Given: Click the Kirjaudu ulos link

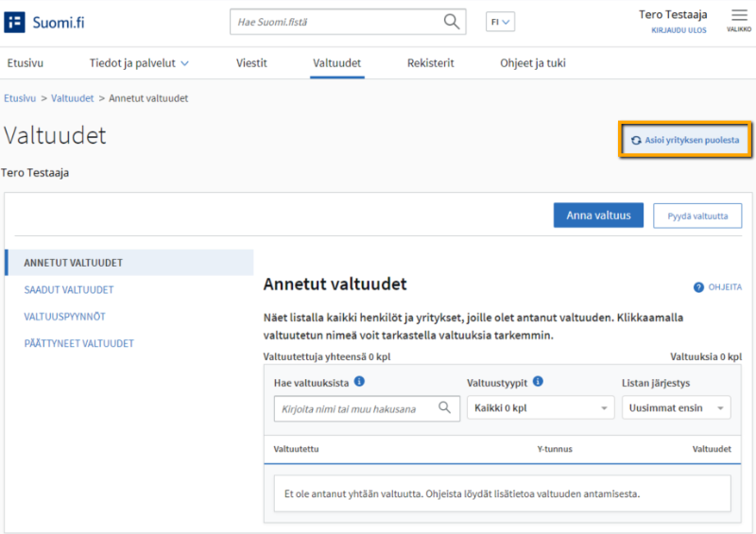Looking at the screenshot, I should [679, 30].
